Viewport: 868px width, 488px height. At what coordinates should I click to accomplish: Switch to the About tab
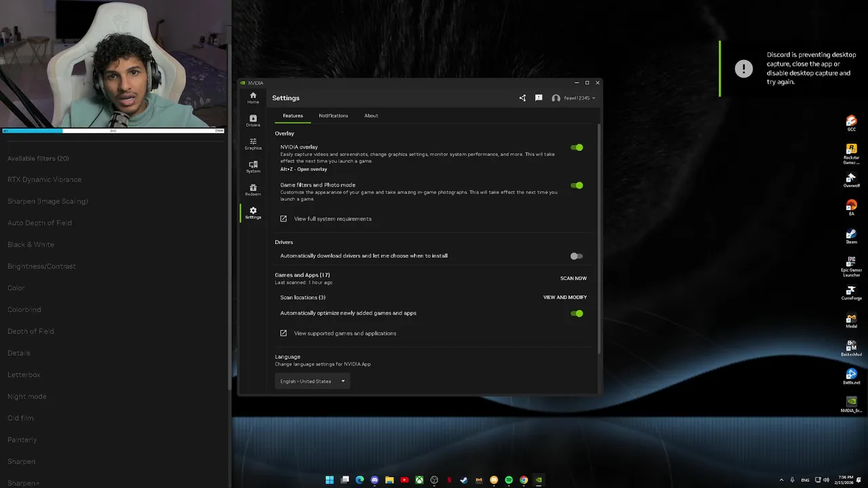click(371, 116)
